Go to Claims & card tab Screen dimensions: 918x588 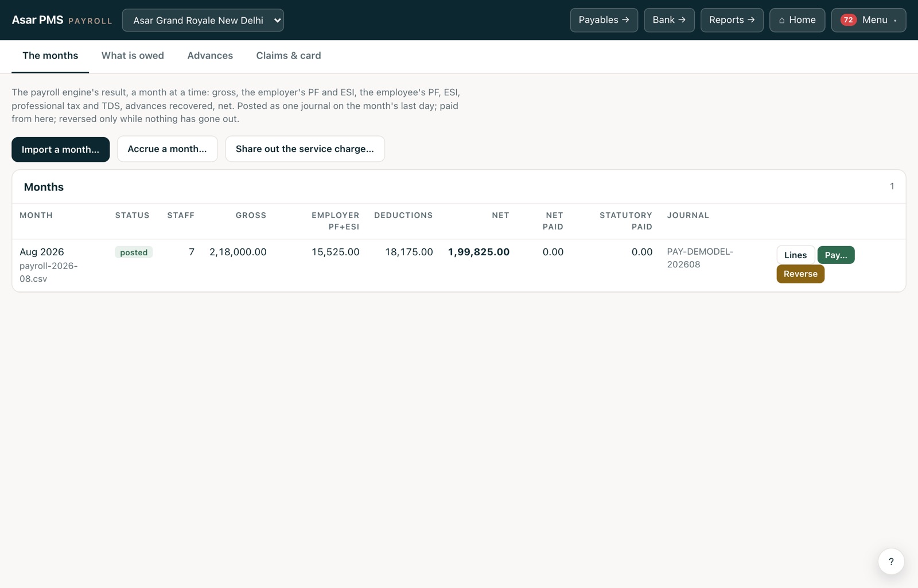click(289, 56)
